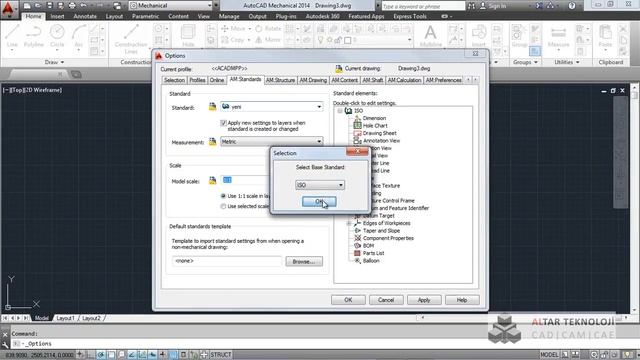The image size is (640, 360).
Task: Select the Circle tool
Action: (x=57, y=36)
